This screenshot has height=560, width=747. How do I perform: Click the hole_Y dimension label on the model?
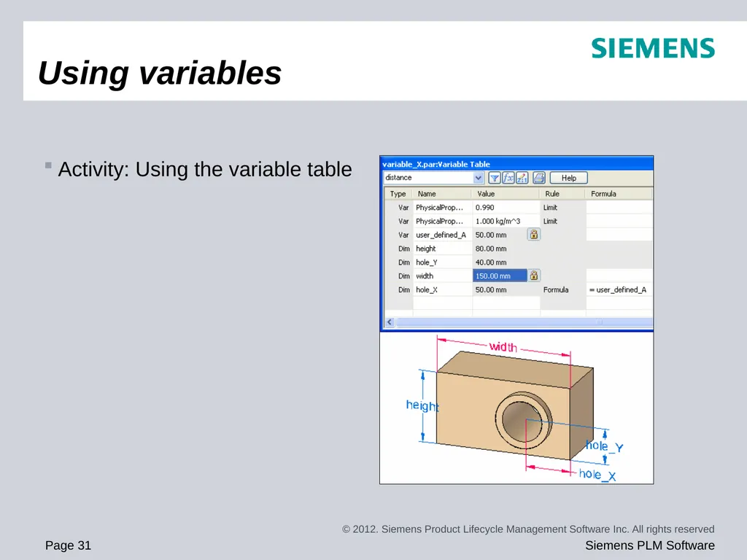605,446
